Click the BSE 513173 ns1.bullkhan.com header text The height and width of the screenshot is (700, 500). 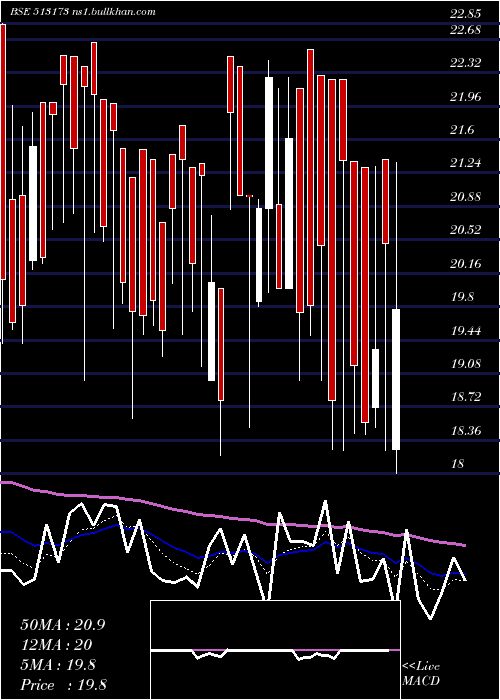pos(83,12)
